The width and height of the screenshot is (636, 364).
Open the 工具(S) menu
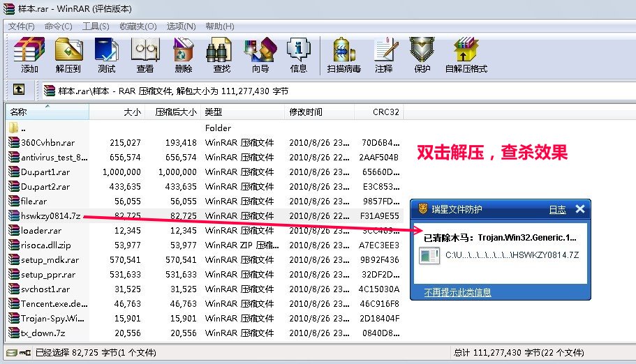[x=96, y=26]
